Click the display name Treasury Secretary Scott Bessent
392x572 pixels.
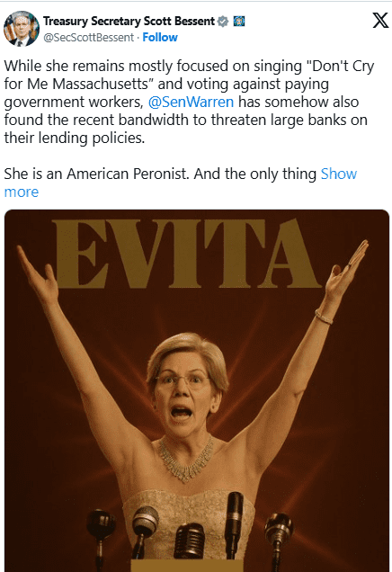tap(129, 22)
